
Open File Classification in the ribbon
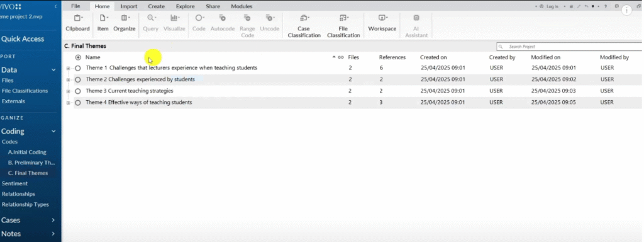click(343, 26)
